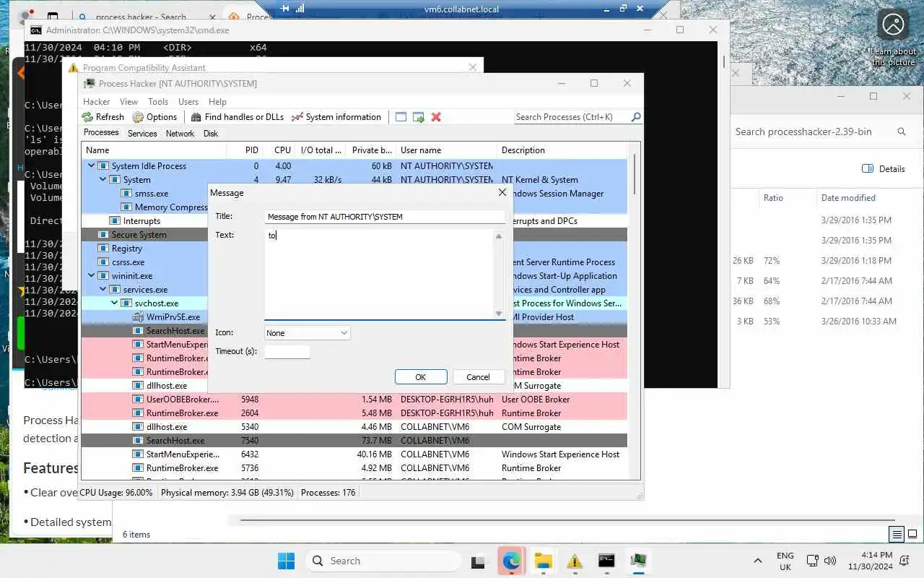Click the Details button in Explorer
Image resolution: width=924 pixels, height=578 pixels.
(884, 169)
